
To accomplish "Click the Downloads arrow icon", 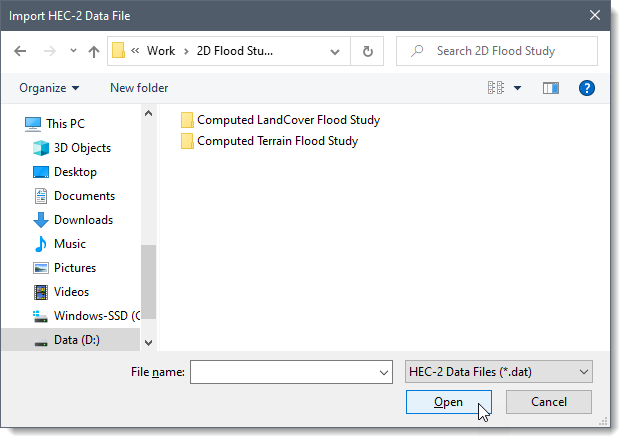I will tap(41, 220).
